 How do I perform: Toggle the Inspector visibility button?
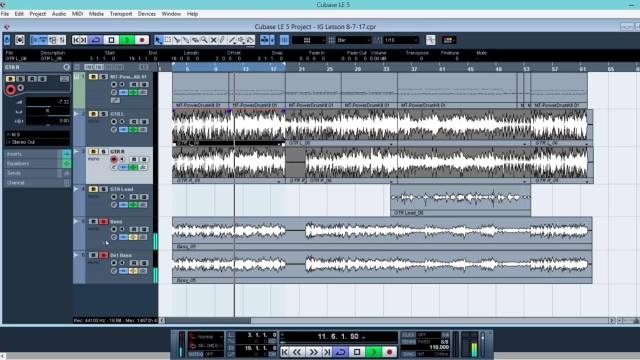35,40
